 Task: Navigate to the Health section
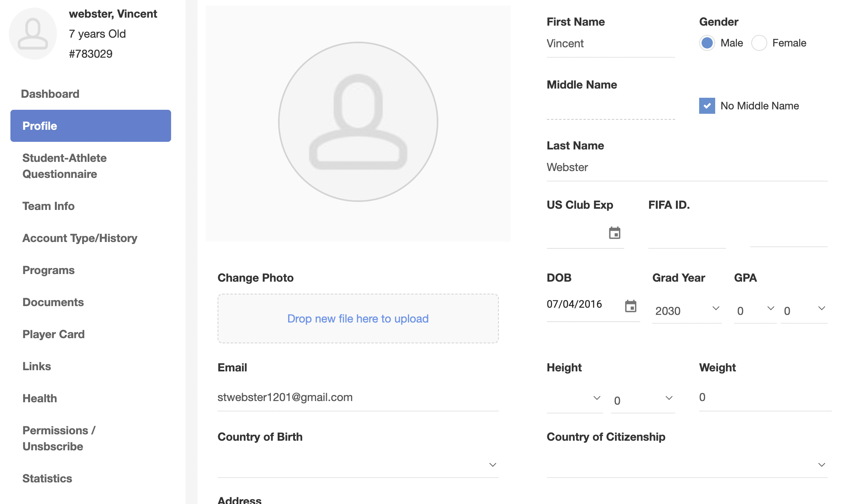[40, 398]
